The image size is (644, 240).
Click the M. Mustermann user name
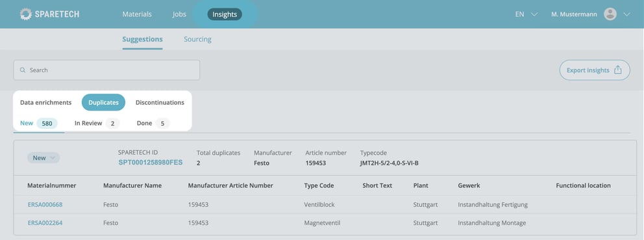tap(574, 14)
